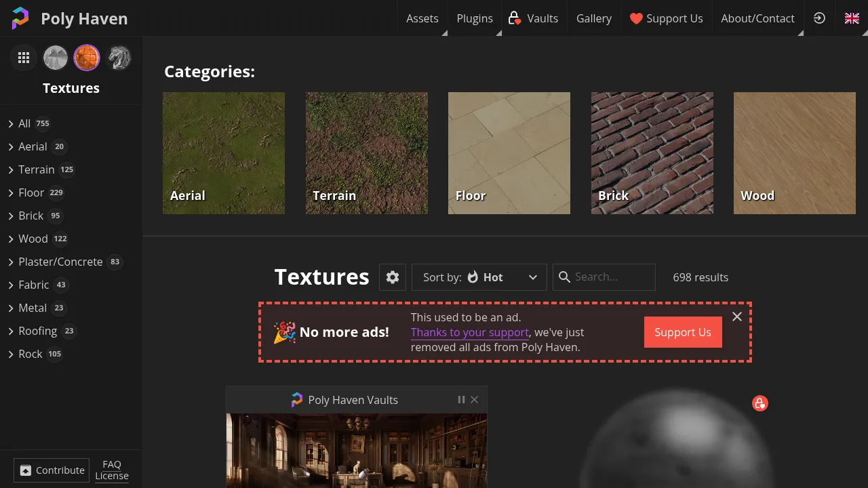
Task: Open the Sort by Hot dropdown
Action: click(x=479, y=277)
